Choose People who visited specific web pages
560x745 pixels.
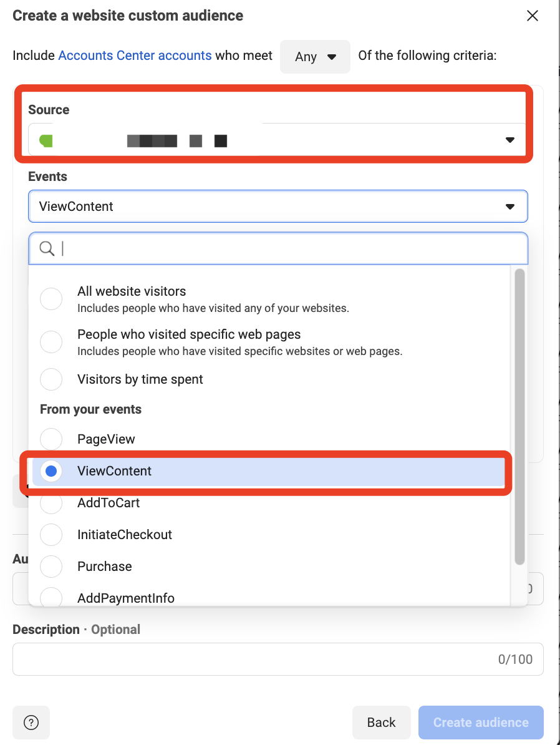coord(51,342)
